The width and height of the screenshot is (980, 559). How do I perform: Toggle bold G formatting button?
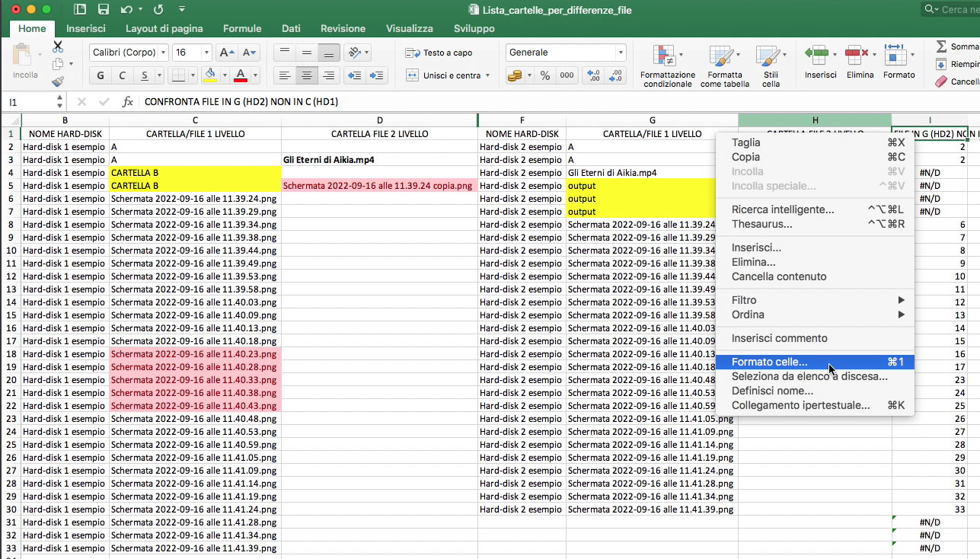tap(101, 75)
